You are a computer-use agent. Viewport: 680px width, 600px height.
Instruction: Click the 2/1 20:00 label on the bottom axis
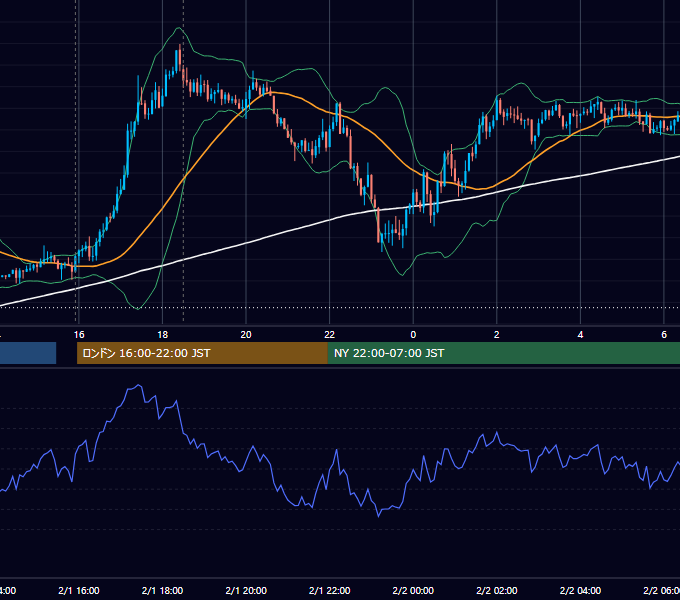click(x=246, y=590)
